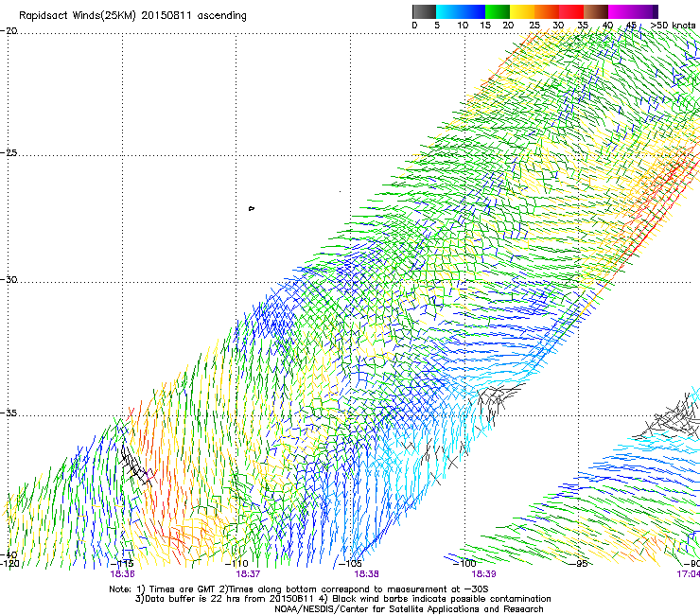Click the '-120' longitude axis label

click(x=9, y=564)
